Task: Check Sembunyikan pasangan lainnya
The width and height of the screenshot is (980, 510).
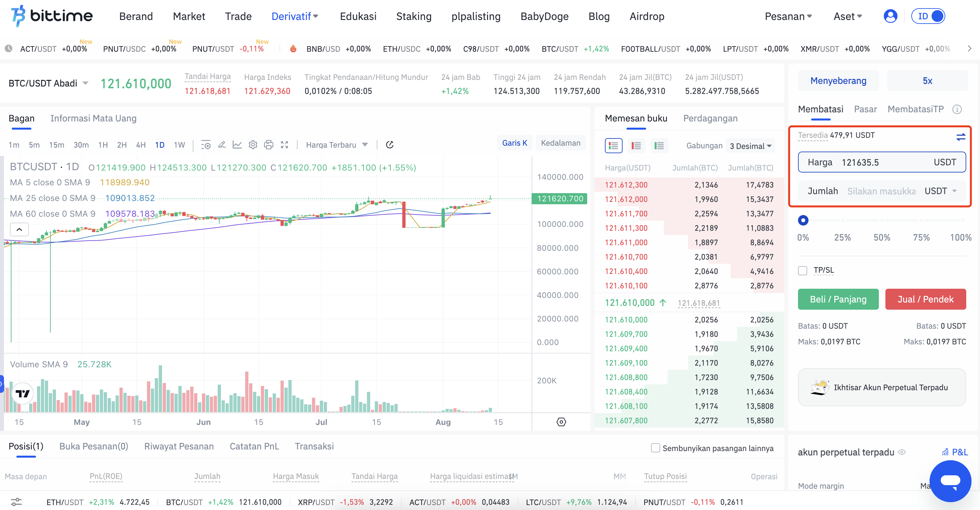Action: coord(655,448)
